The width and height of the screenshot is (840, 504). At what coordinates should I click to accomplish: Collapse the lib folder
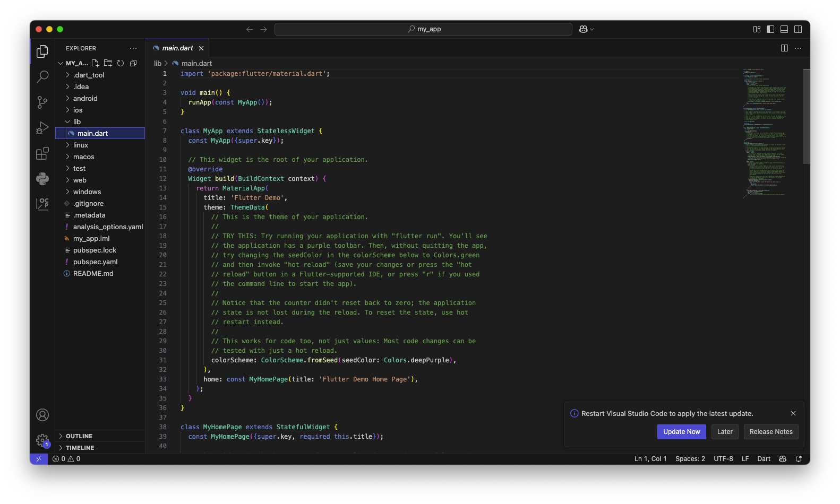(77, 122)
